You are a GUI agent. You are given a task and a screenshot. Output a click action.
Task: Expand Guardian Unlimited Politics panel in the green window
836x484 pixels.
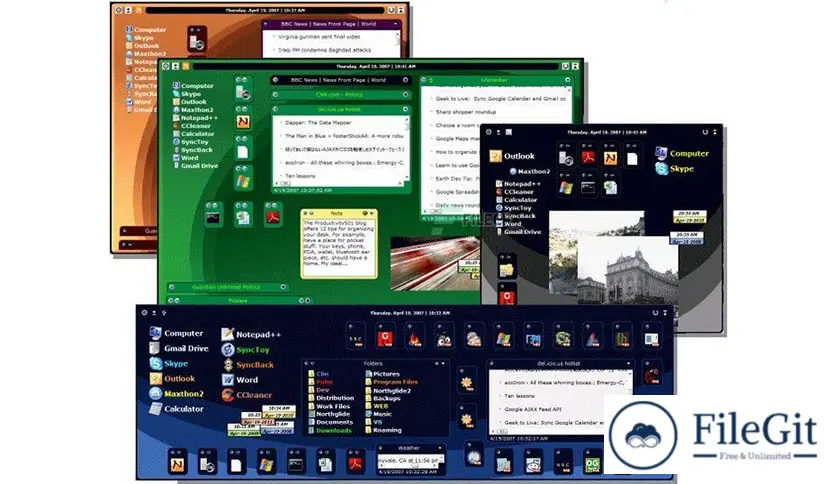pos(283,287)
